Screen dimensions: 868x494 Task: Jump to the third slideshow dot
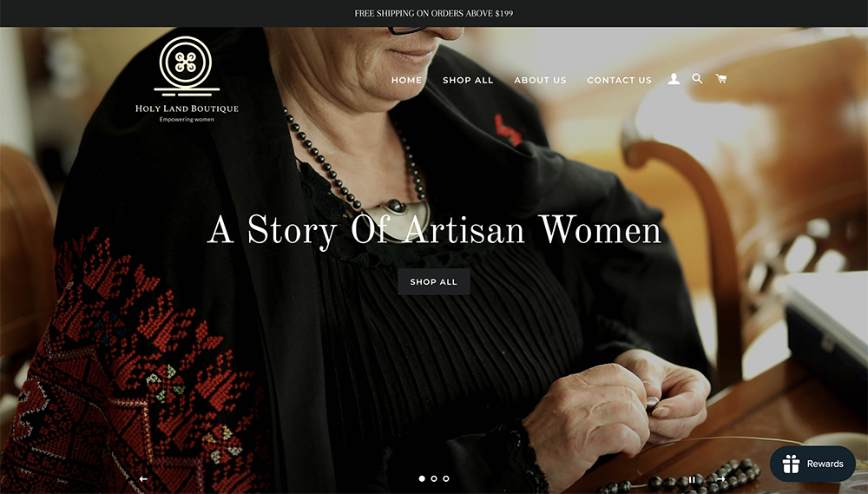click(x=446, y=478)
